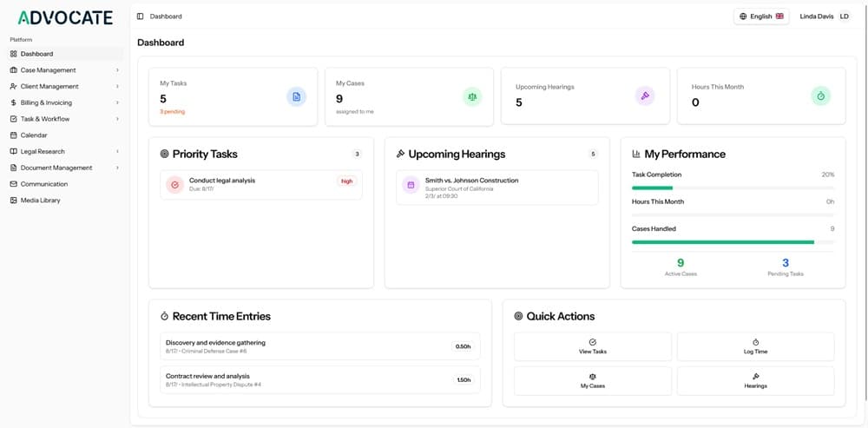Click the Log Time button
The width and height of the screenshot is (868, 428).
(x=755, y=346)
